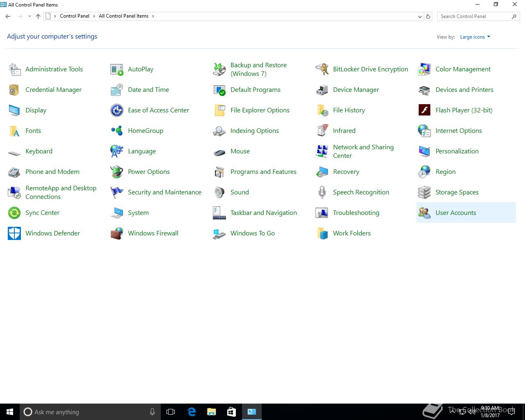Click the File Explorer Options icon

point(219,110)
